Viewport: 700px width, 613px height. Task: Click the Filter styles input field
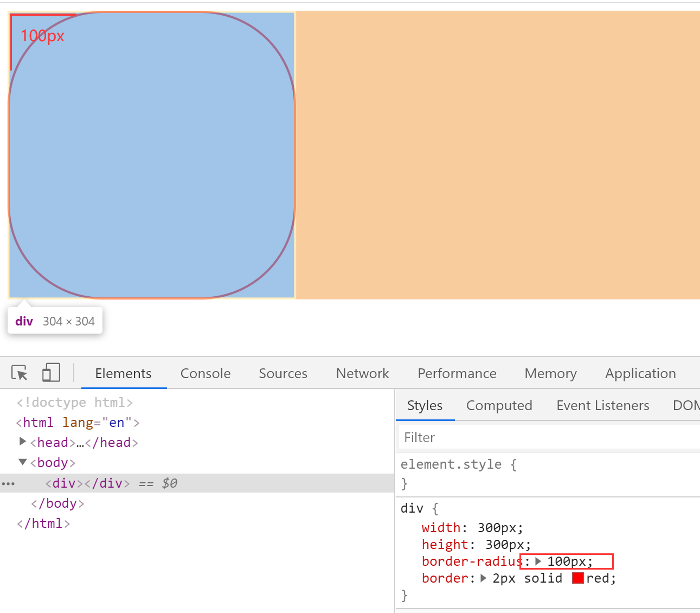coord(549,437)
